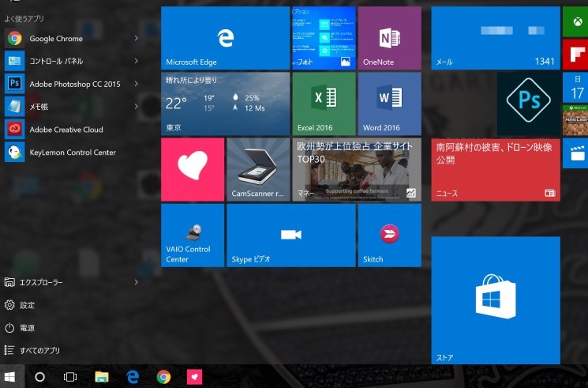Image resolution: width=588 pixels, height=388 pixels.
Task: Launch Adobe Creative Cloud entry
Action: (x=71, y=130)
